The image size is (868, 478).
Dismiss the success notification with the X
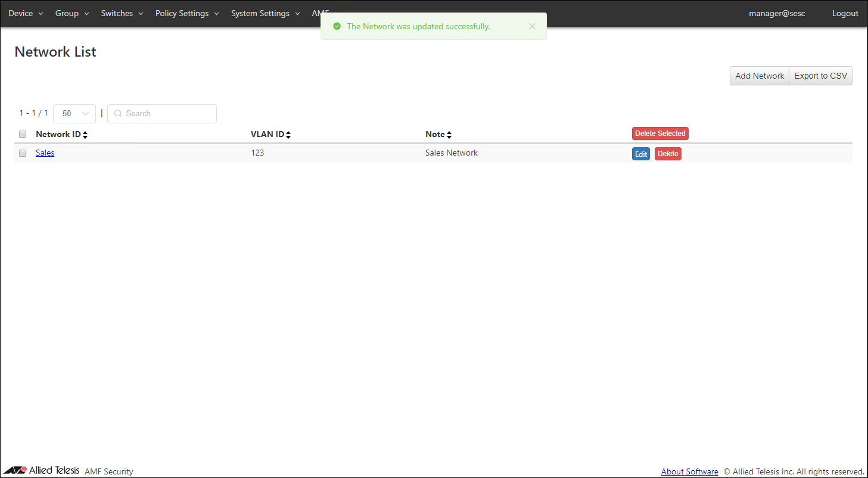(x=532, y=26)
